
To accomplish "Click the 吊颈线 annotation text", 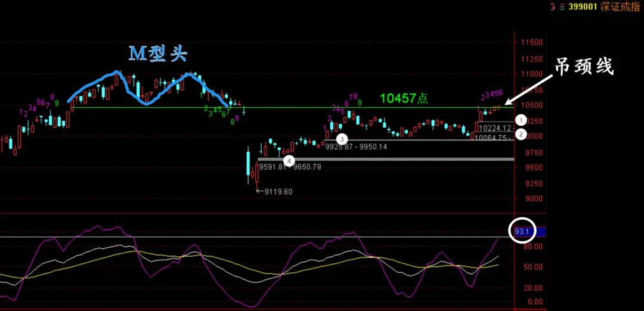I will 584,67.
